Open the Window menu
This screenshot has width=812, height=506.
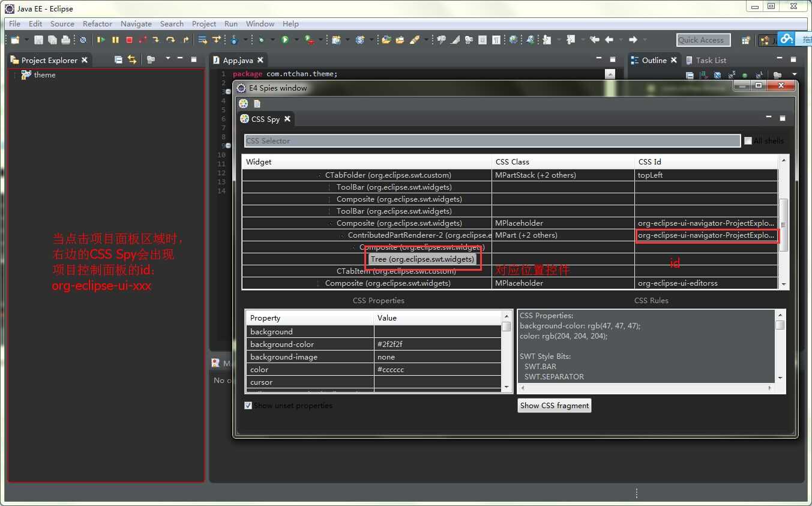coord(260,23)
